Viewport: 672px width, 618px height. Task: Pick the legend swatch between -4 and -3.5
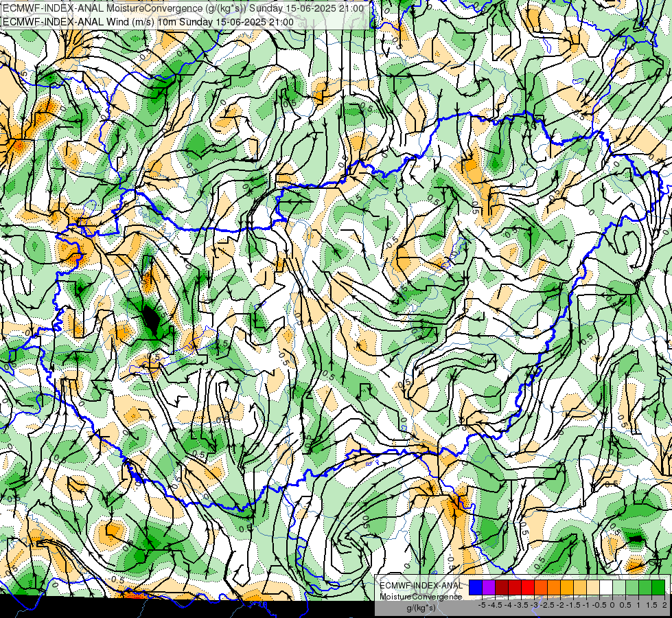click(x=515, y=587)
